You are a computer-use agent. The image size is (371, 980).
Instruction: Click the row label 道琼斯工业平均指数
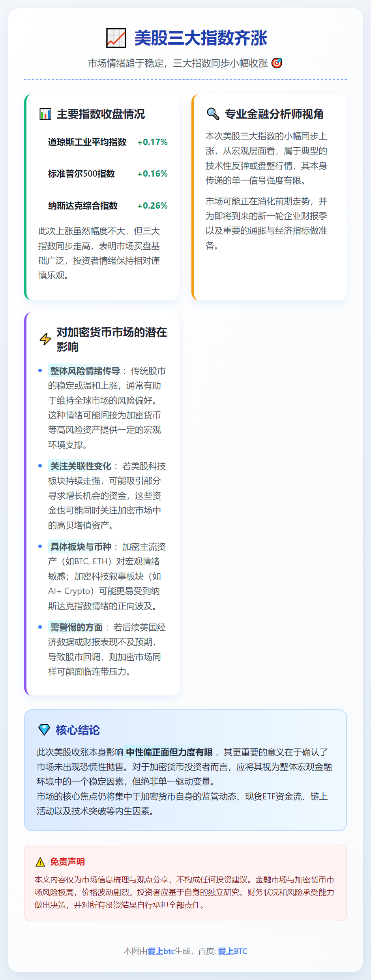[x=87, y=142]
